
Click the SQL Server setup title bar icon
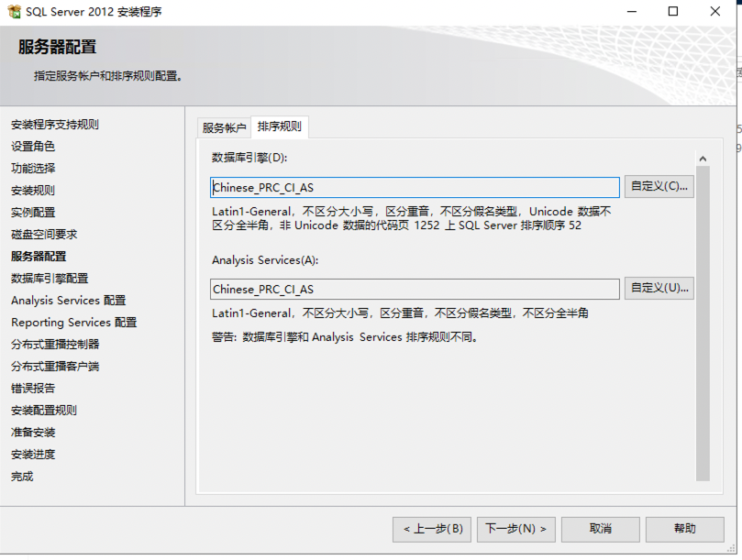coord(14,12)
